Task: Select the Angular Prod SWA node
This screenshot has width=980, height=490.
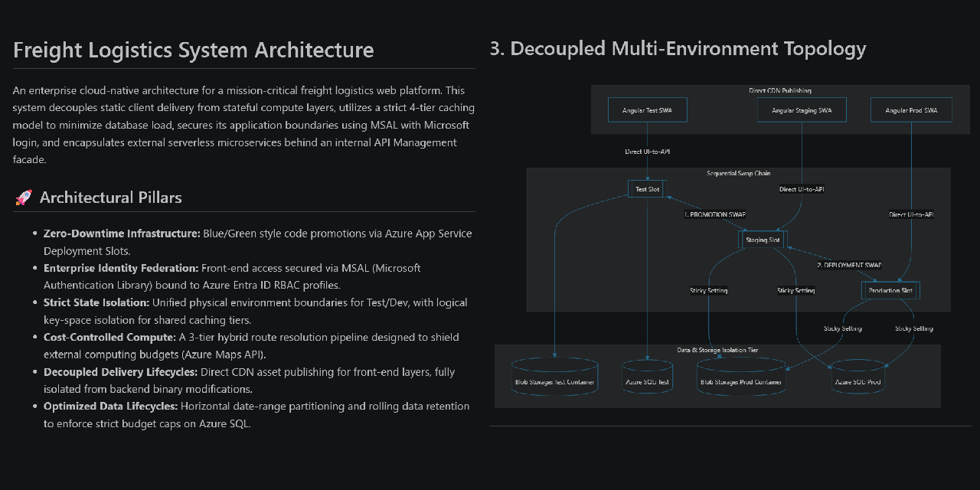Action: [911, 109]
